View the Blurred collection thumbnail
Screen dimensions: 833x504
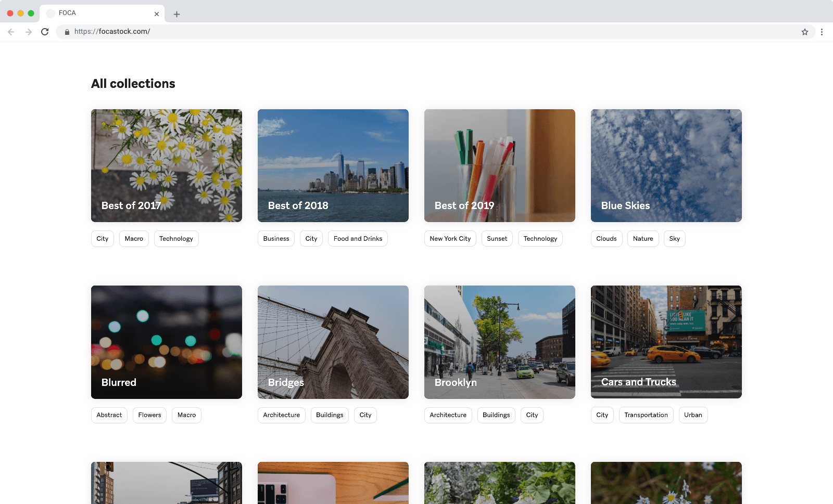(167, 342)
